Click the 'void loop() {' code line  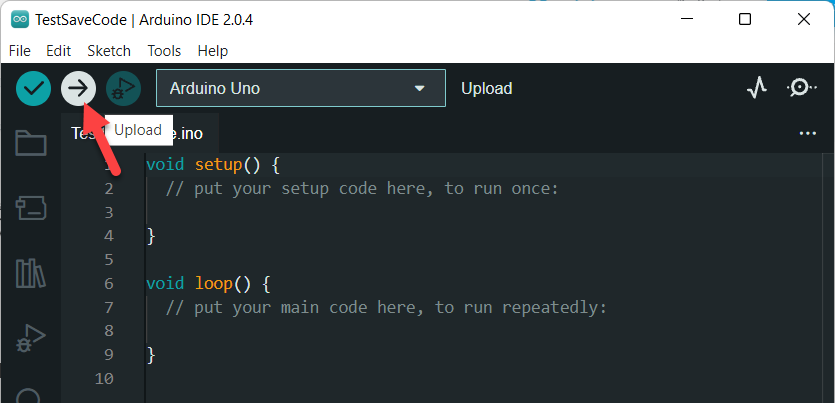pyautogui.click(x=208, y=284)
